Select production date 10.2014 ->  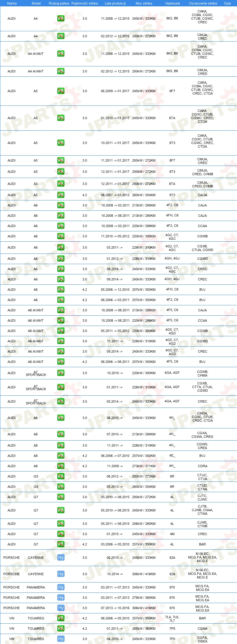tap(115, 574)
